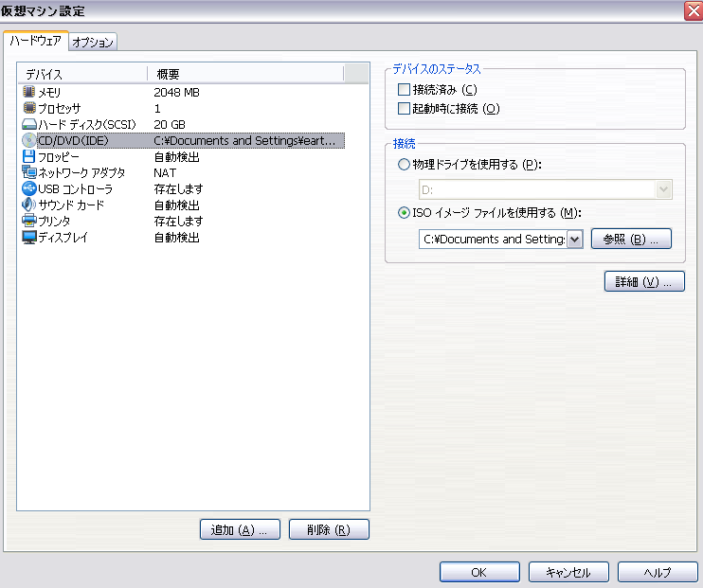Image resolution: width=703 pixels, height=588 pixels.
Task: Click the 20 GB summary value
Action: [x=170, y=125]
